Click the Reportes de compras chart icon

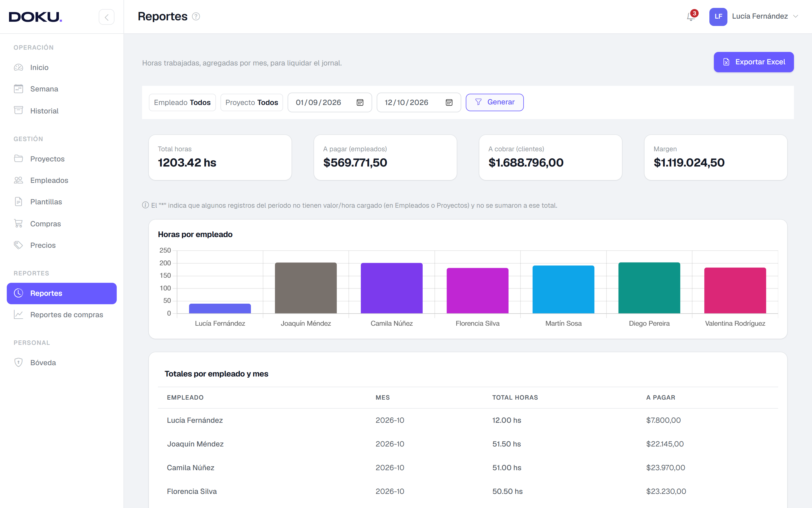18,314
